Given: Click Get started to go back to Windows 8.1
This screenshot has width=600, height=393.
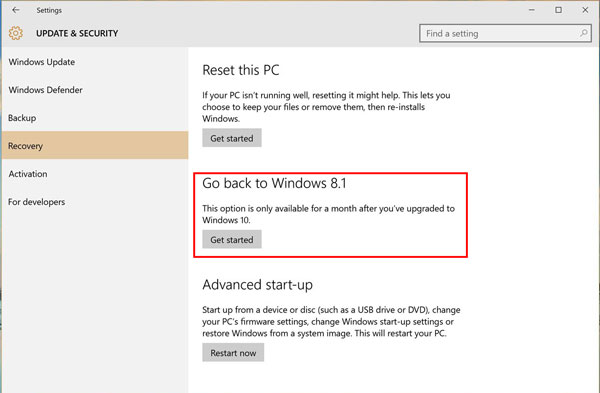Looking at the screenshot, I should (x=232, y=240).
